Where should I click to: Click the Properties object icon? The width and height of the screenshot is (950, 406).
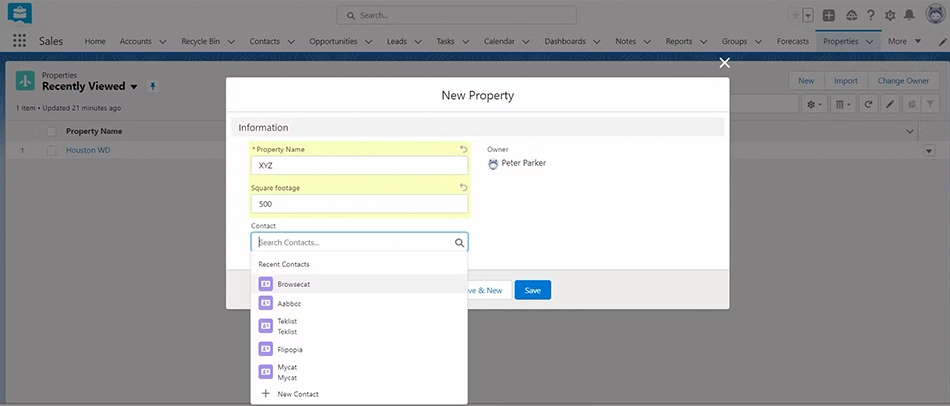click(x=25, y=81)
